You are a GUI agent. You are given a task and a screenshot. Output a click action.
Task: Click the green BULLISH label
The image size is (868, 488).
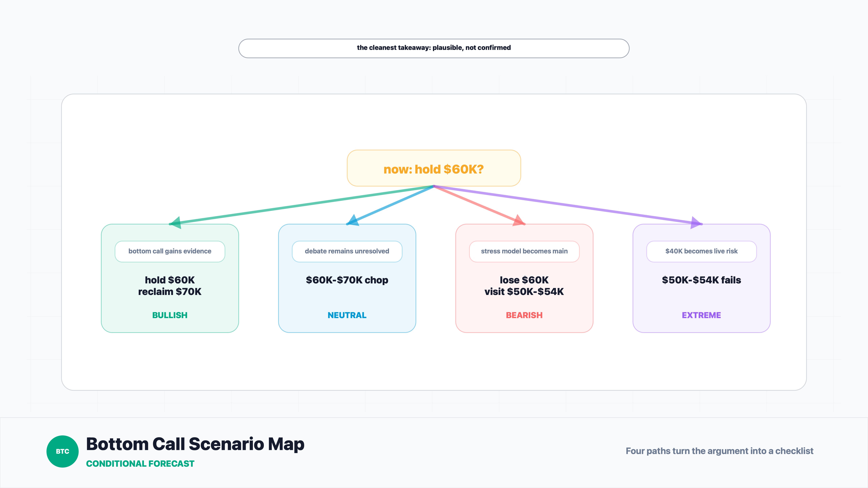pos(170,315)
